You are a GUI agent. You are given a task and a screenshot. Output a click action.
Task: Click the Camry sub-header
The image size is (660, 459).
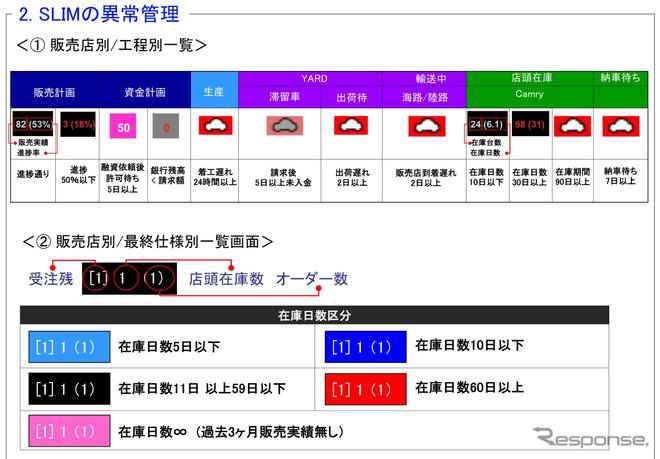pos(530,96)
